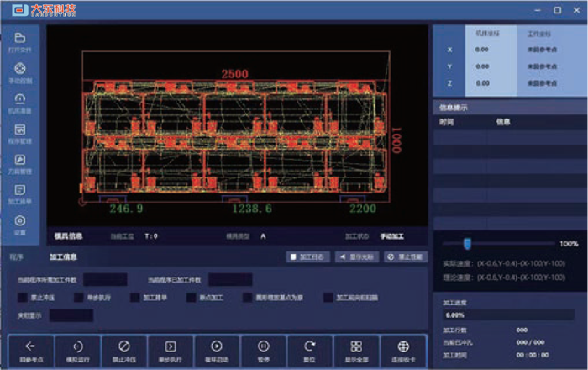Open 刀具管理 tool management
The width and height of the screenshot is (588, 370).
[x=20, y=163]
